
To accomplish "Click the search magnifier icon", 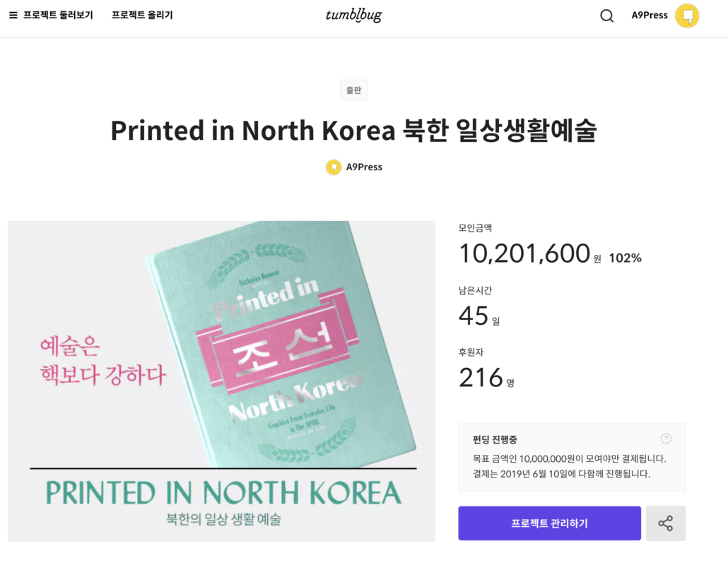I will tap(607, 16).
